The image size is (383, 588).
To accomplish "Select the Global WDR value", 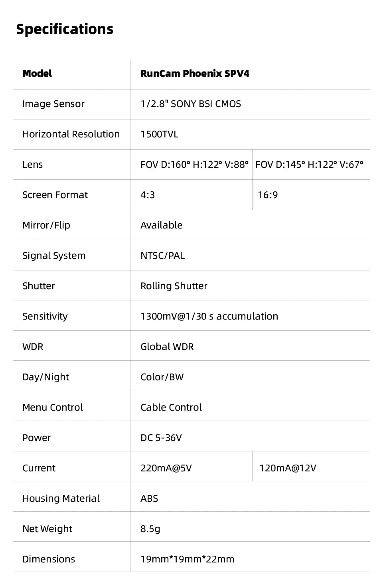I will tap(167, 347).
